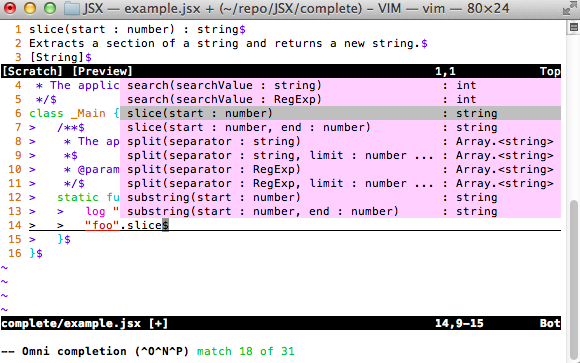Image resolution: width=580 pixels, height=363 pixels.
Task: Click line 16 closing brace
Action: [x=33, y=253]
